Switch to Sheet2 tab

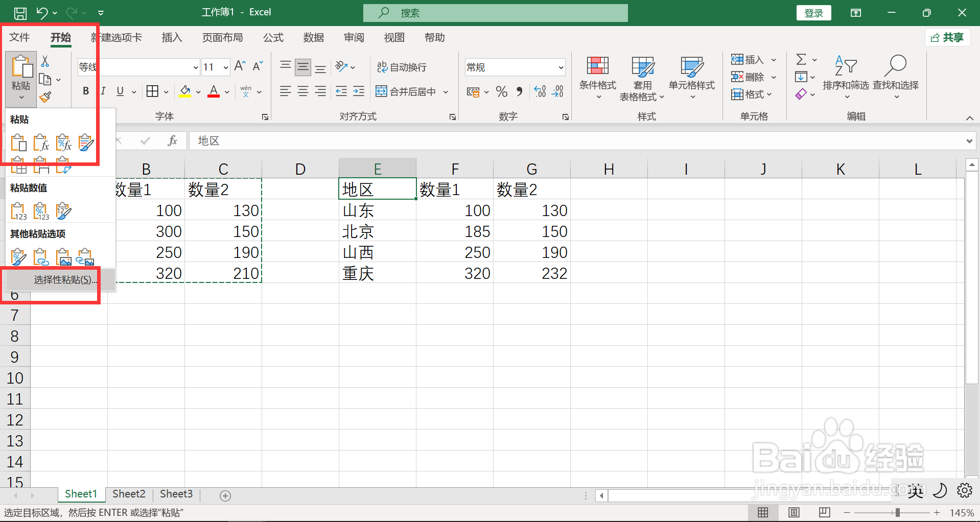point(129,494)
